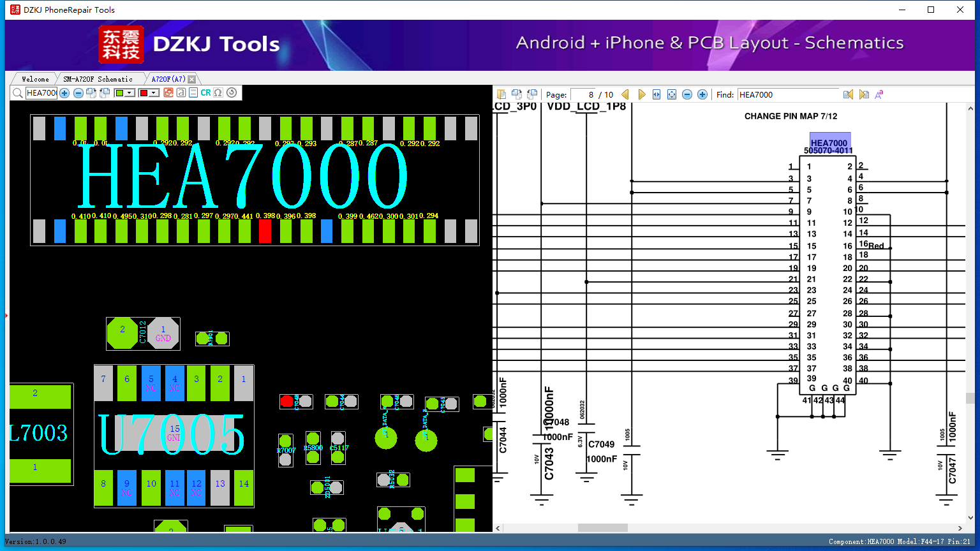
Task: Click the PCB search magnifier icon
Action: (x=17, y=93)
